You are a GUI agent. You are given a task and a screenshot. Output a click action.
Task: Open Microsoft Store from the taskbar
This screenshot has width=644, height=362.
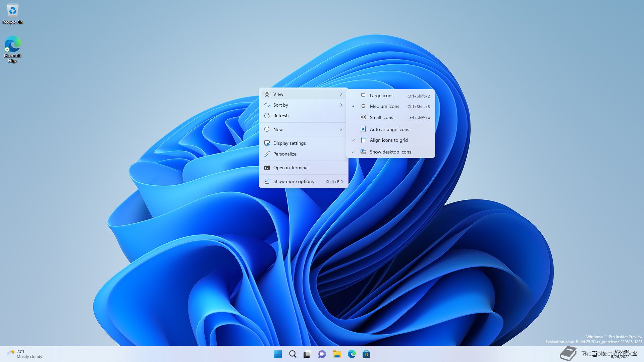pyautogui.click(x=366, y=354)
